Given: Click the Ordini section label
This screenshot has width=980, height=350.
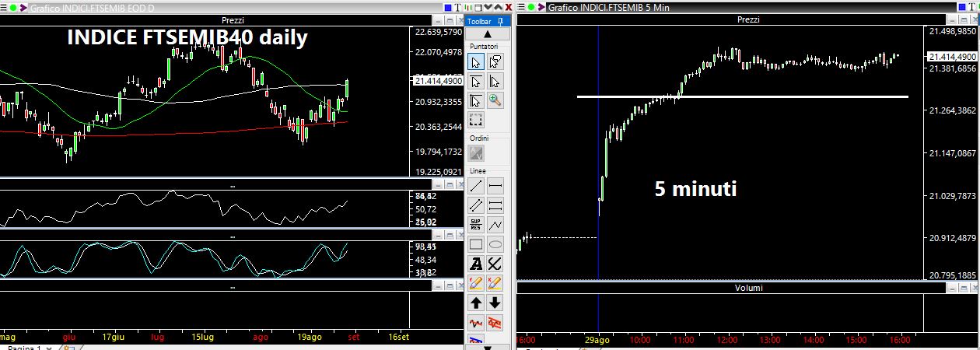Looking at the screenshot, I should (479, 138).
